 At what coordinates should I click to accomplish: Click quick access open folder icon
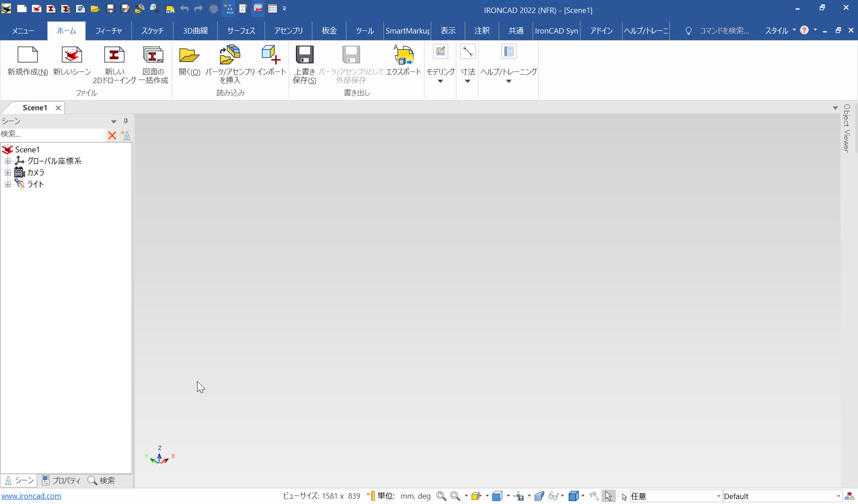pyautogui.click(x=95, y=8)
